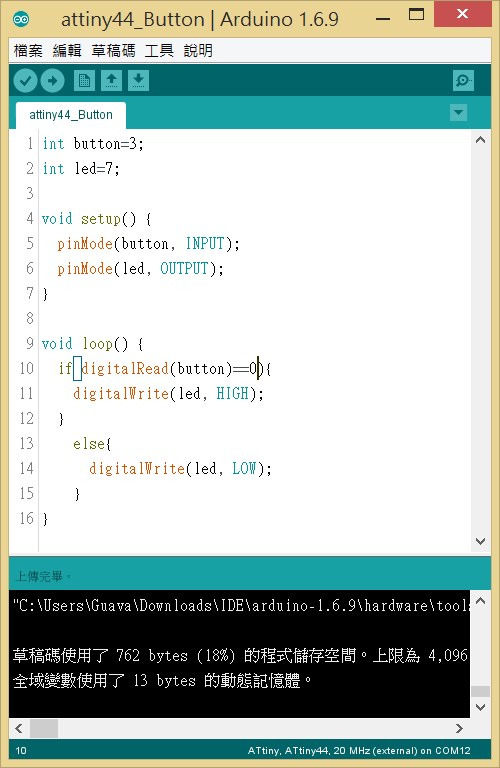
Task: Click the line 'int led=7;'
Action: pos(81,169)
